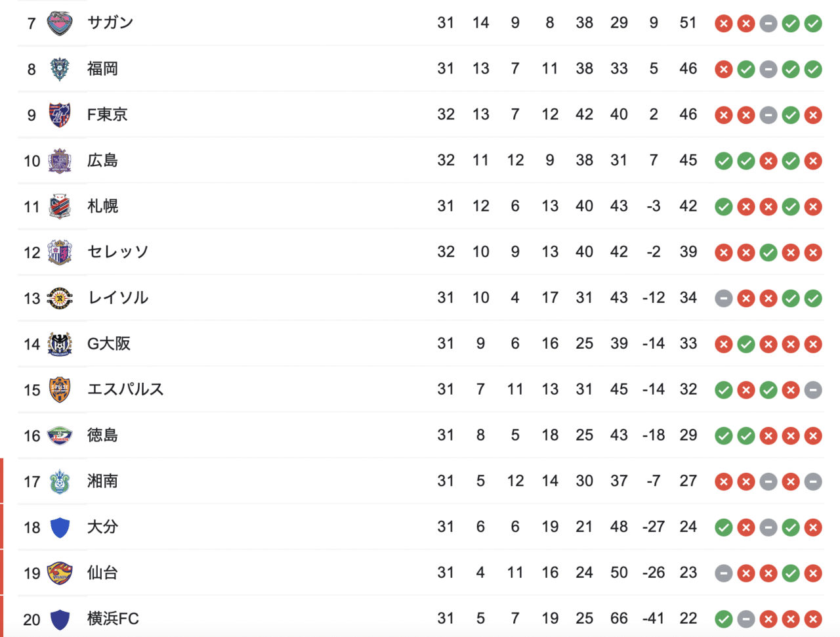
Task: Select 湘南's latest draw result icon
Action: coord(813,481)
